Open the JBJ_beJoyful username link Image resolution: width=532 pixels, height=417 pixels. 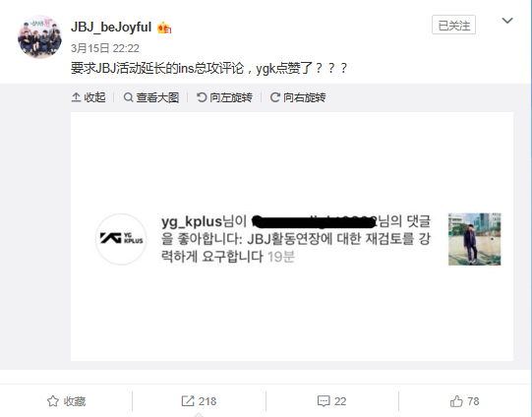pos(111,28)
